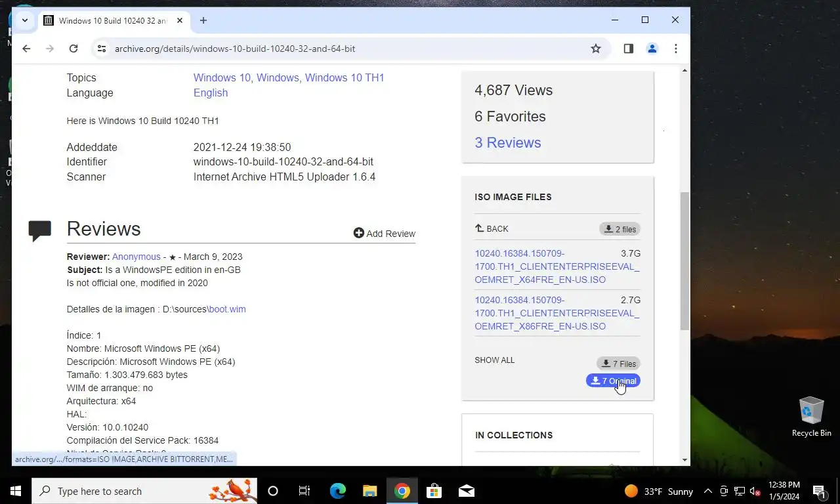Open the English language link
Screen dimensions: 840x504
[211, 93]
